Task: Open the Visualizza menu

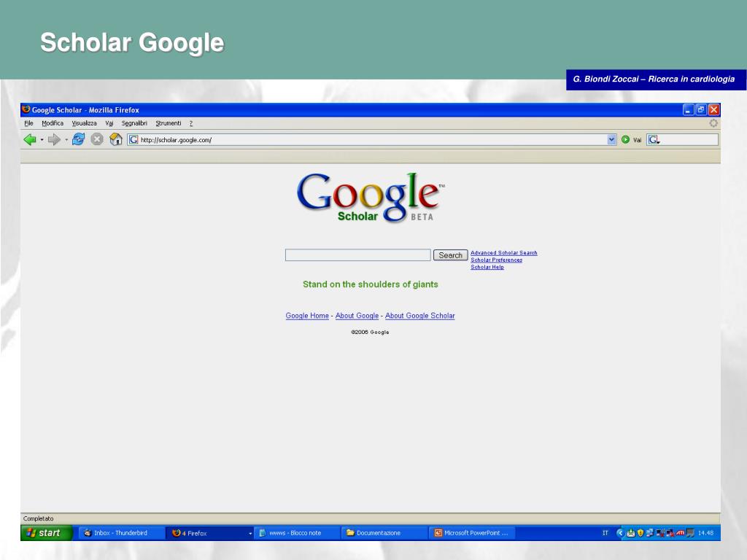Action: (85, 123)
